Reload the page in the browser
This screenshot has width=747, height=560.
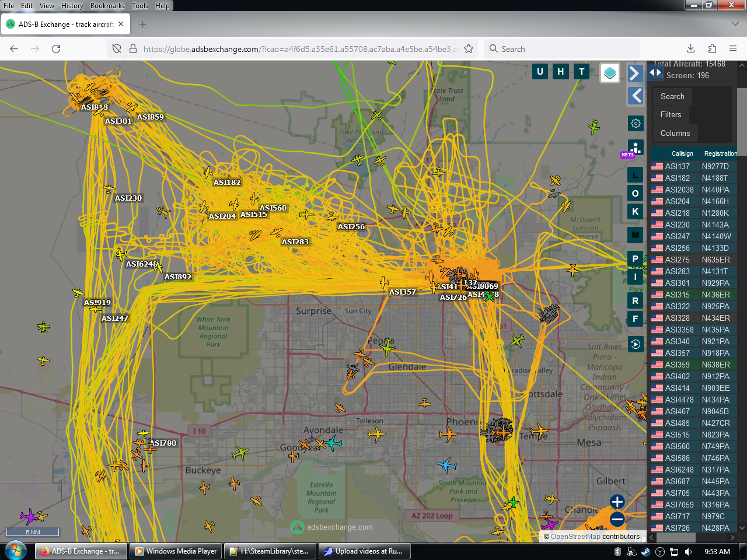pos(56,49)
